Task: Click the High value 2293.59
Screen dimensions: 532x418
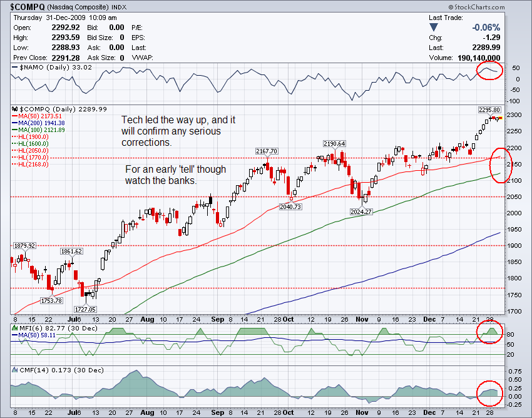Action: tap(66, 38)
